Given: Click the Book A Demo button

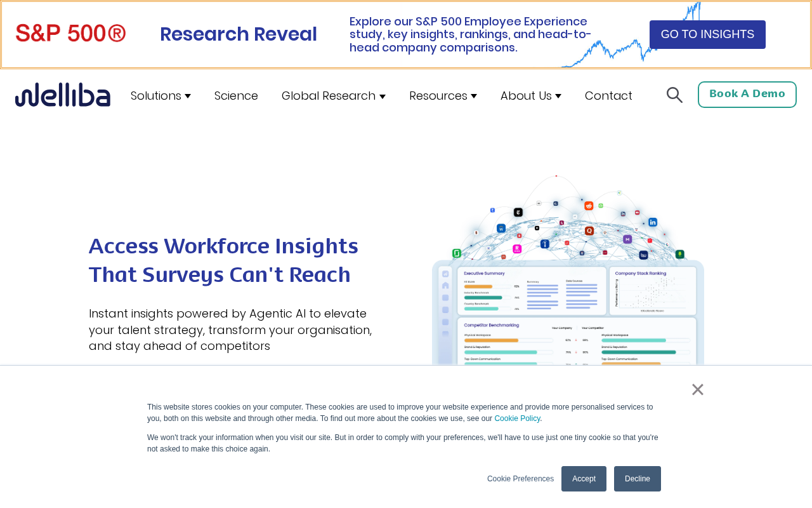Looking at the screenshot, I should (x=747, y=95).
